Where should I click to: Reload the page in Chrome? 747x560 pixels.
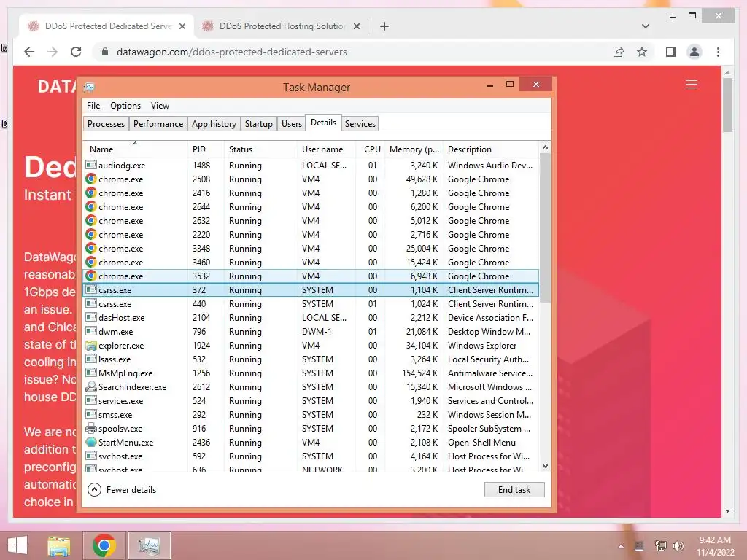click(x=76, y=52)
